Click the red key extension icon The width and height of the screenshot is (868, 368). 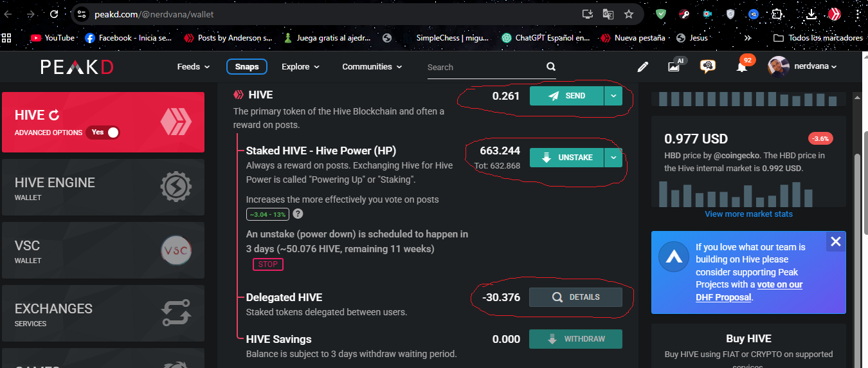tap(685, 14)
